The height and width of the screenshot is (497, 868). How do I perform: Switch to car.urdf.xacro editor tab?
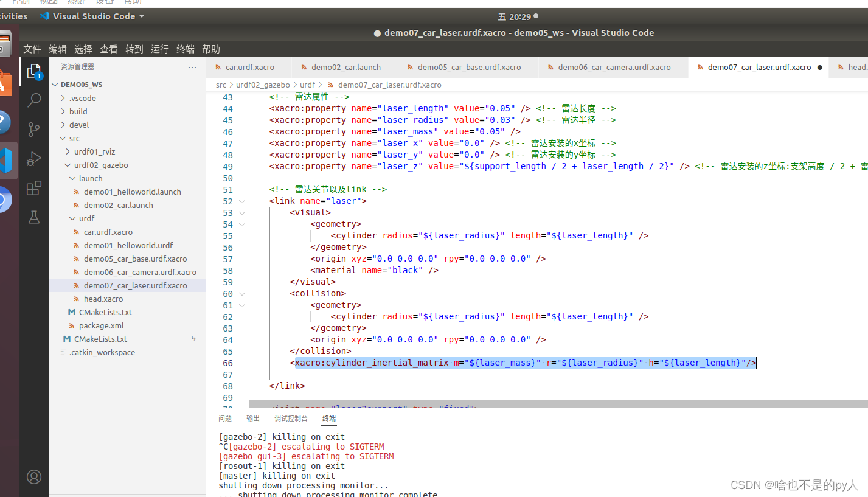tap(249, 68)
